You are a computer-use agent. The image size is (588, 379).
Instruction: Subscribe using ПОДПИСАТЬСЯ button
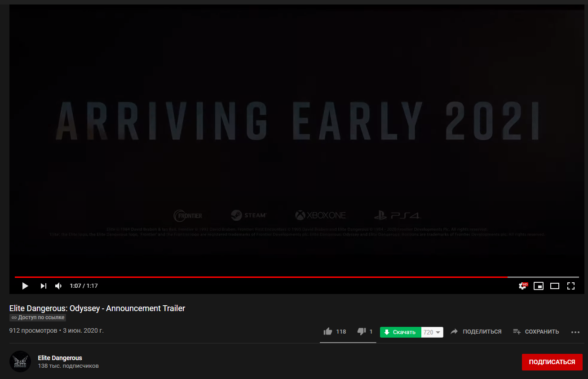tap(552, 362)
